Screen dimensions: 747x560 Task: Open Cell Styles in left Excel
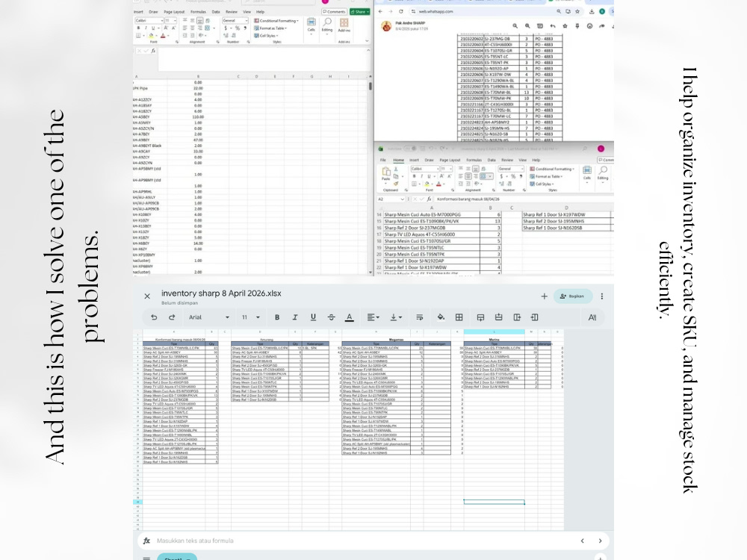266,35
